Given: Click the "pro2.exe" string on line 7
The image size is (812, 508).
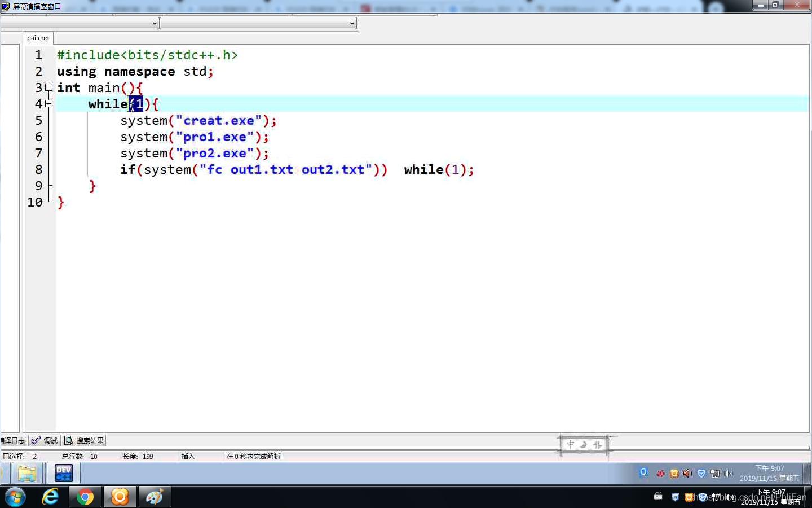Looking at the screenshot, I should point(215,153).
